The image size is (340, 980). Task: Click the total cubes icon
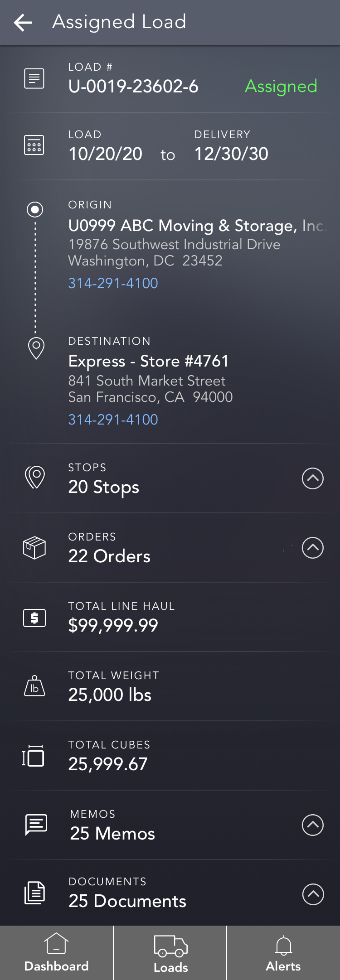coord(34,756)
